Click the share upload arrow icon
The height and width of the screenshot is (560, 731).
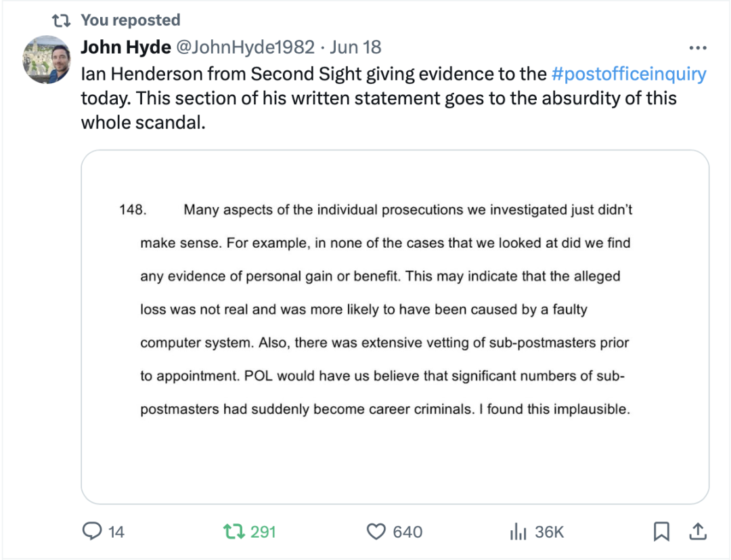pyautogui.click(x=697, y=532)
